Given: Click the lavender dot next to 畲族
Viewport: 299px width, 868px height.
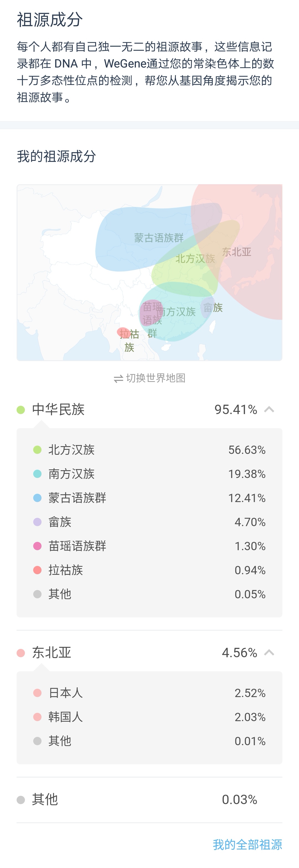Looking at the screenshot, I should click(x=37, y=522).
